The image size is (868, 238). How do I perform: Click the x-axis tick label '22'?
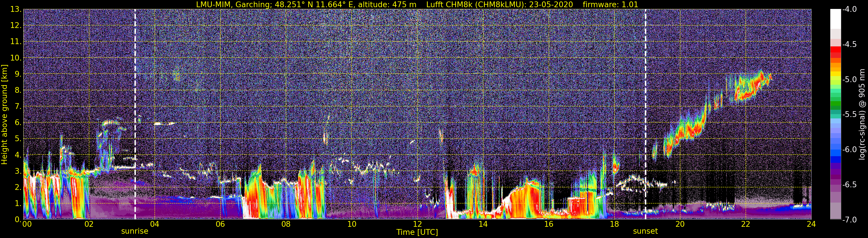(746, 224)
